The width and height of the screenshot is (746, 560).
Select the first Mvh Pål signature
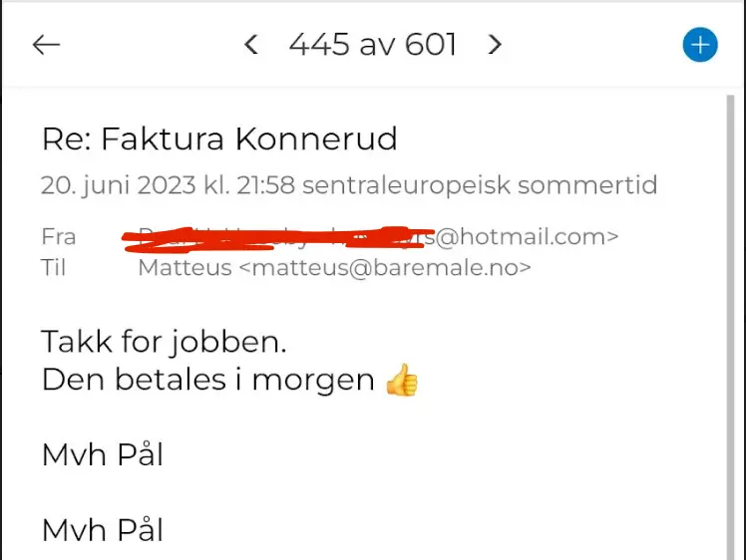103,454
